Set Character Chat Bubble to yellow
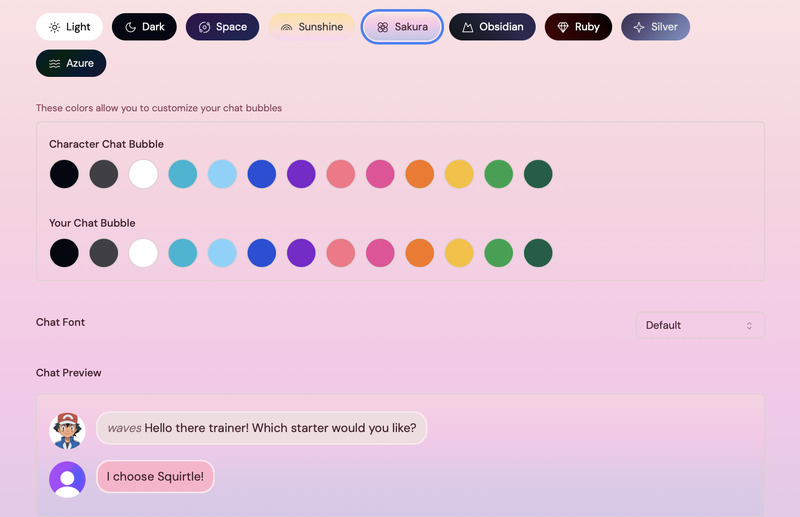800x517 pixels. click(x=459, y=174)
